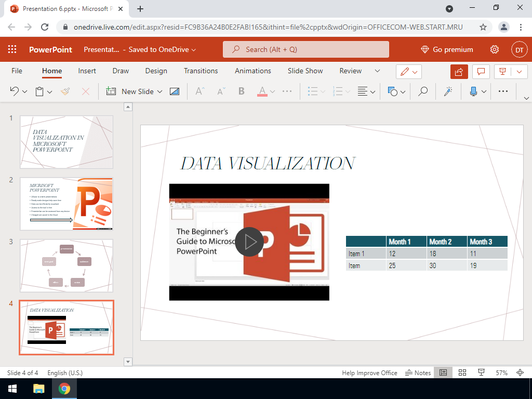
Task: Click the numbered list icon
Action: (x=338, y=91)
